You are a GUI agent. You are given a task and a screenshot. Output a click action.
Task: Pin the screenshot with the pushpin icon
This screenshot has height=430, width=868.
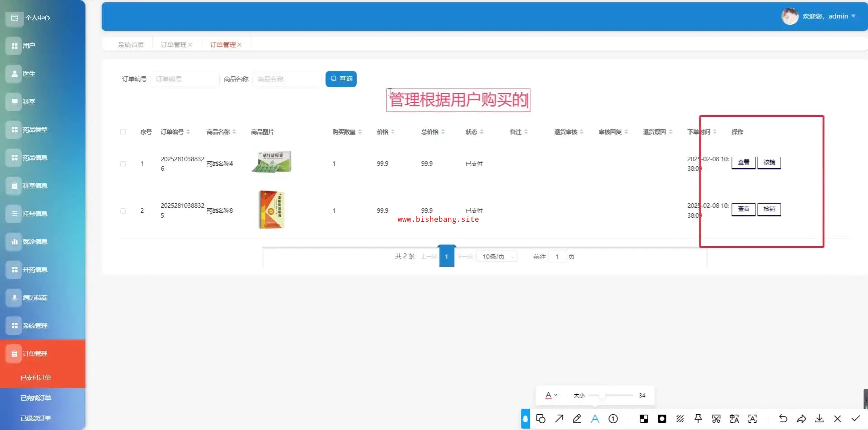click(698, 419)
